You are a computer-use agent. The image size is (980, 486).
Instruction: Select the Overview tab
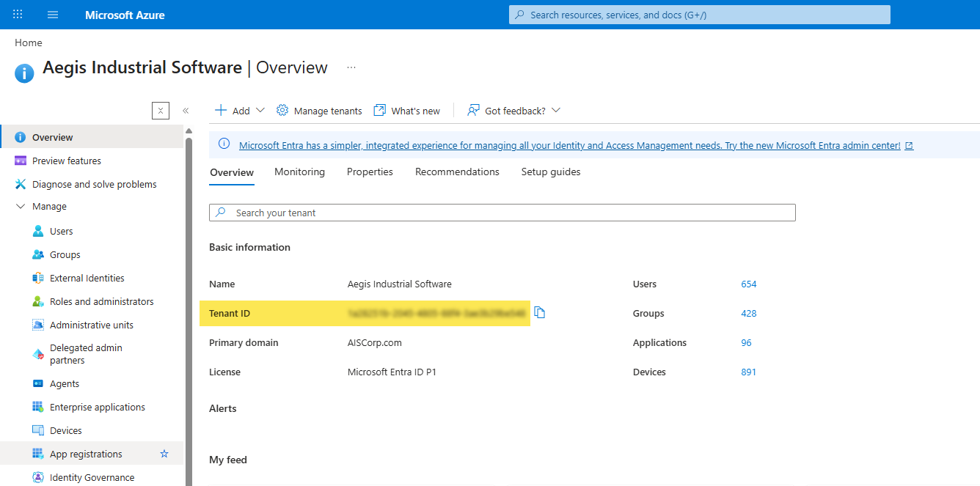point(232,172)
